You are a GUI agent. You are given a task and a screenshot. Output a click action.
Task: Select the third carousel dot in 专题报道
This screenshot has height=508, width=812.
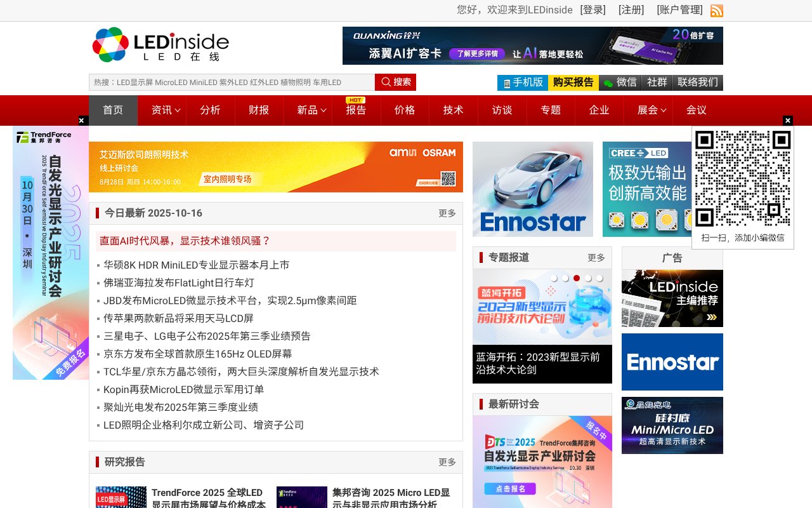(577, 277)
